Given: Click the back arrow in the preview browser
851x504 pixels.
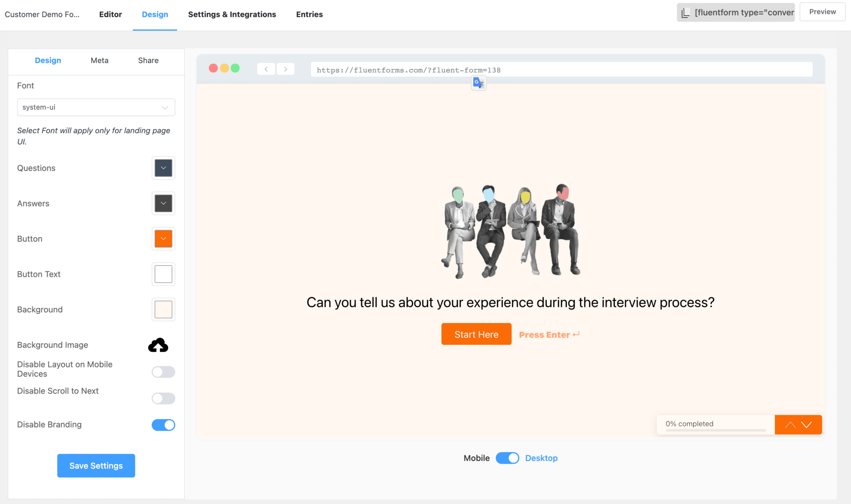Looking at the screenshot, I should pyautogui.click(x=266, y=69).
